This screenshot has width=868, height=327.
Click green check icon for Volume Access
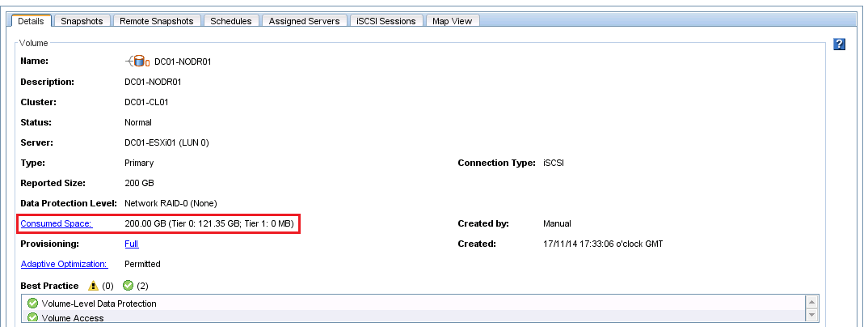32,318
